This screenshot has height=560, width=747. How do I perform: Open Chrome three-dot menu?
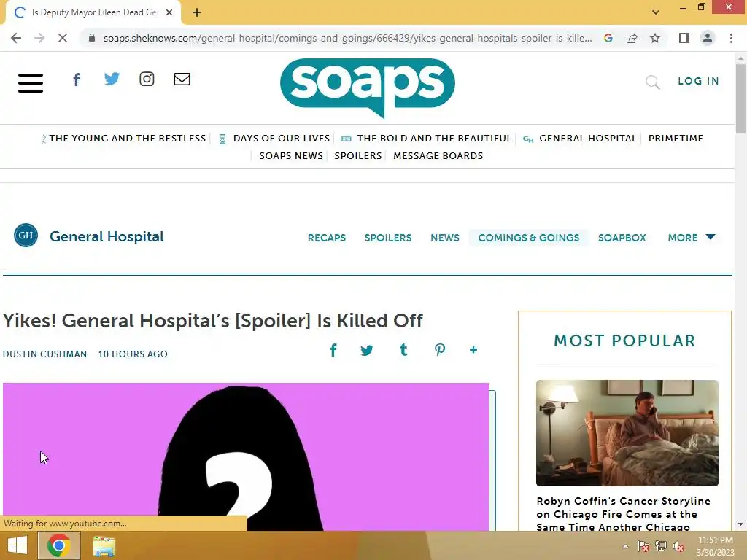731,38
